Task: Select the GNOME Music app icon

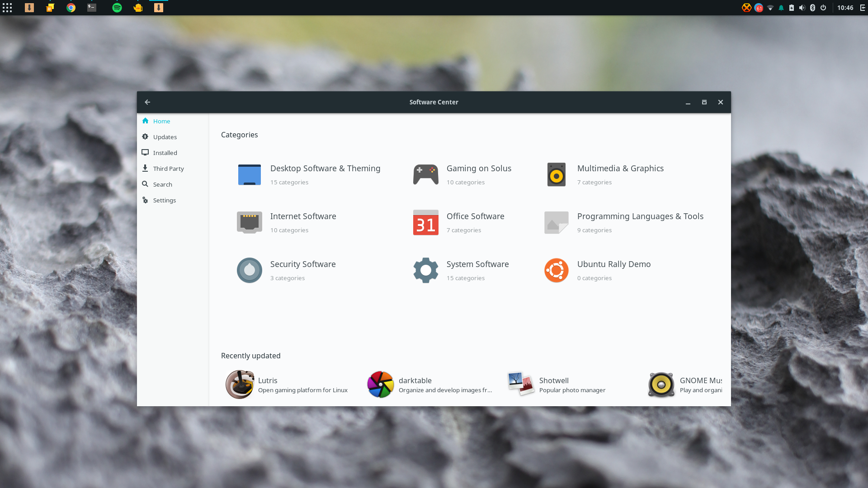Action: point(661,385)
